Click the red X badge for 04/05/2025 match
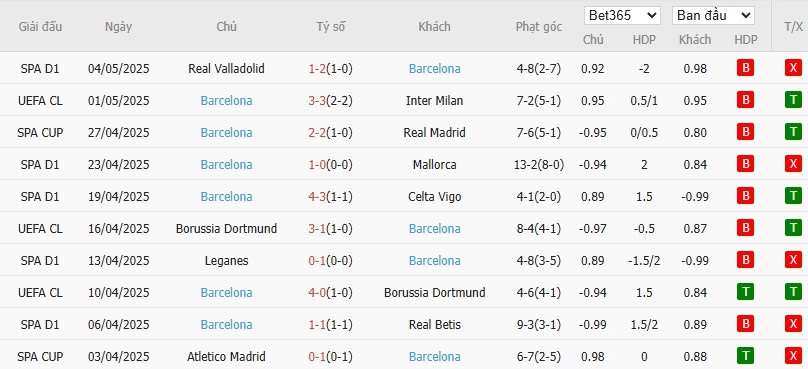Screen dimensions: 808x369 click(793, 68)
